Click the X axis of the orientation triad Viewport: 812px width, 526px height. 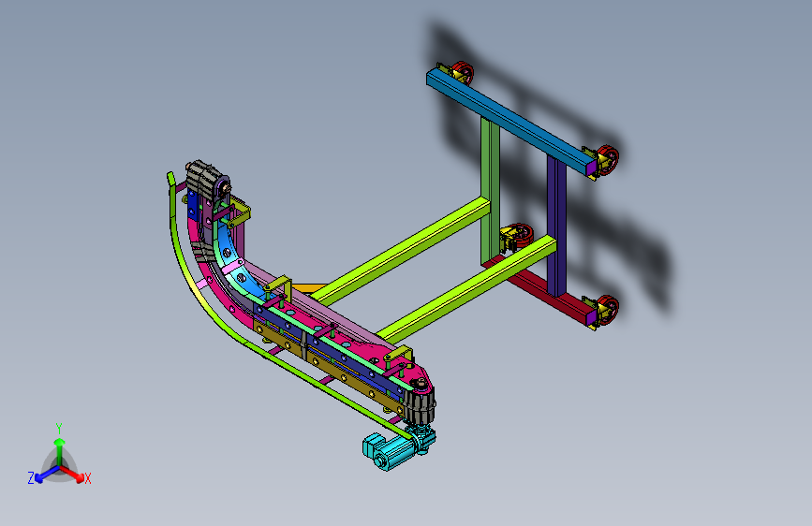point(76,475)
